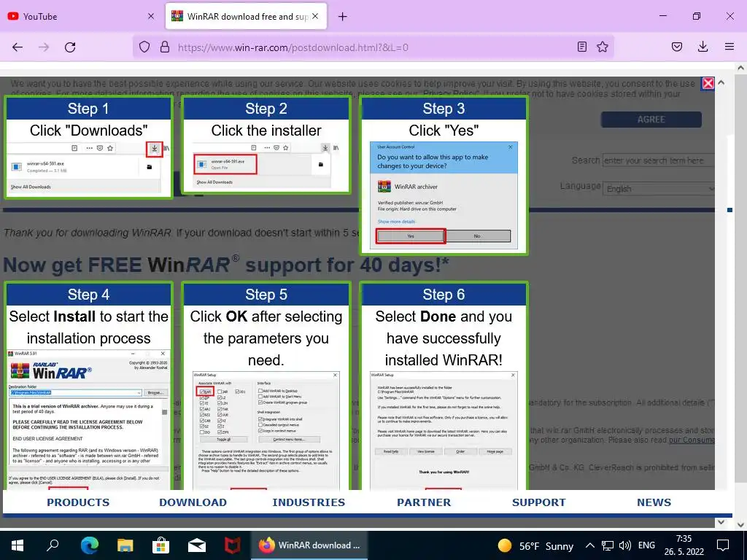747x560 pixels.
Task: Open the PARTNER menu
Action: pos(424,502)
